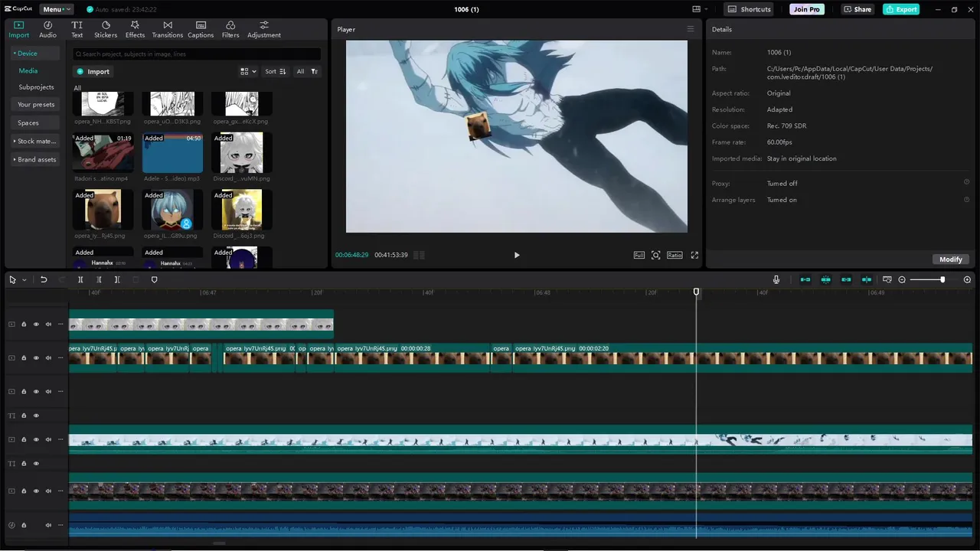Open the Text tool panel
The width and height of the screenshot is (980, 551).
[77, 30]
